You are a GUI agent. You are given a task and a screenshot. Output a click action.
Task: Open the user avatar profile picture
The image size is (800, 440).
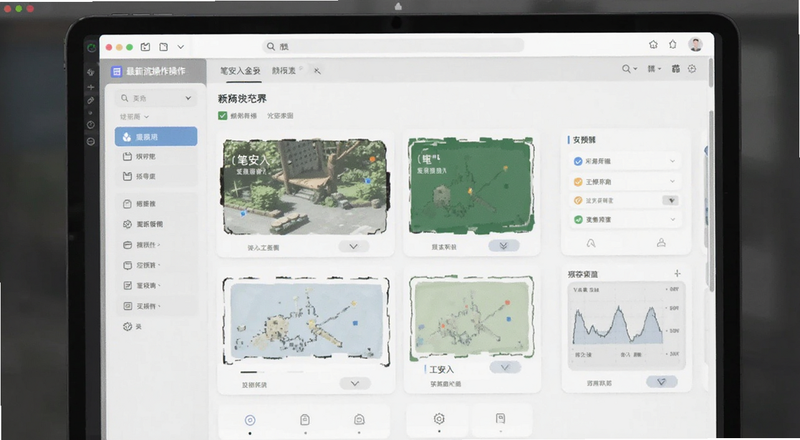(695, 45)
